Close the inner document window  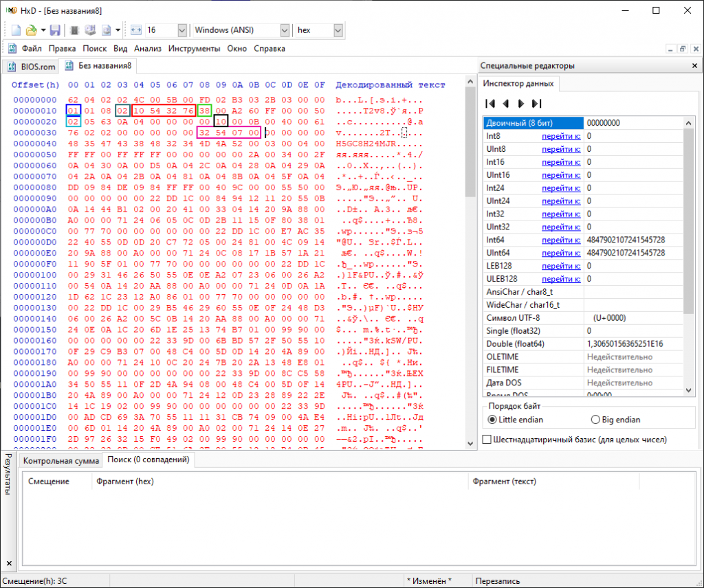click(x=696, y=49)
